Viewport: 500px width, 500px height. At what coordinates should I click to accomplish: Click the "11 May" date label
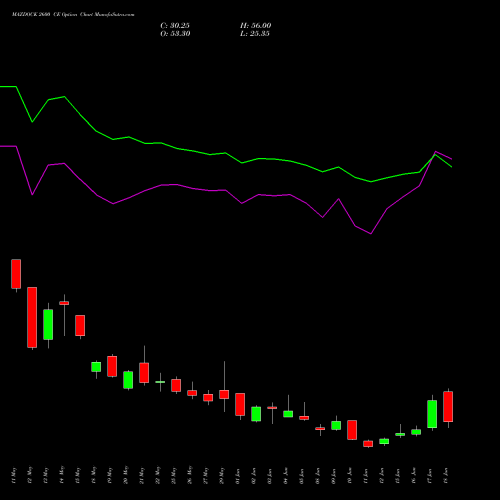click(x=13, y=476)
